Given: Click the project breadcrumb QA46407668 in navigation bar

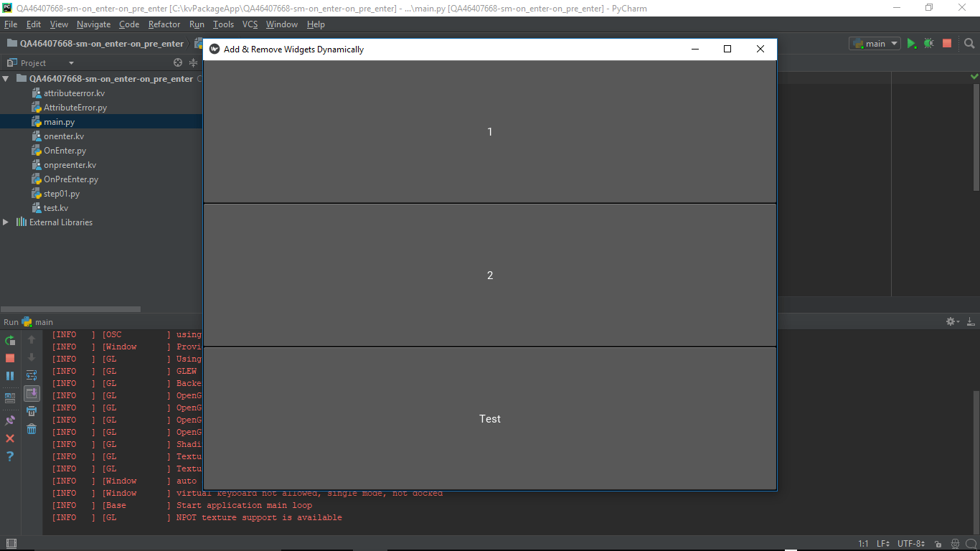Looking at the screenshot, I should (95, 43).
